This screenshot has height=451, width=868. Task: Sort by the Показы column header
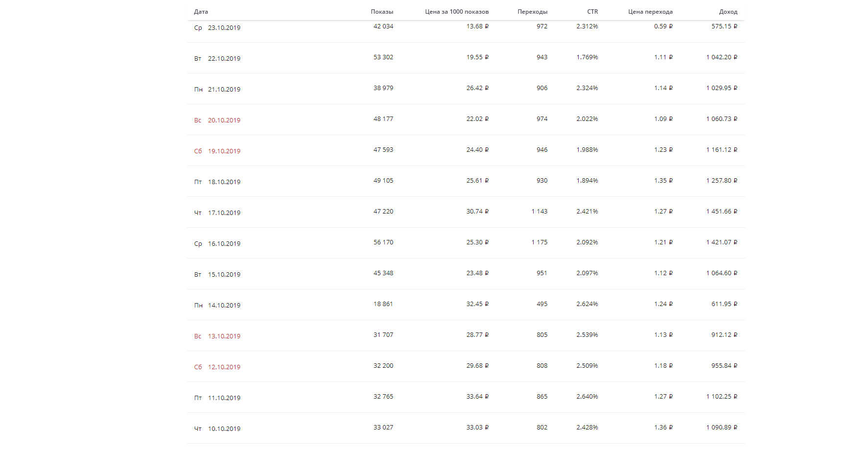[x=382, y=12]
